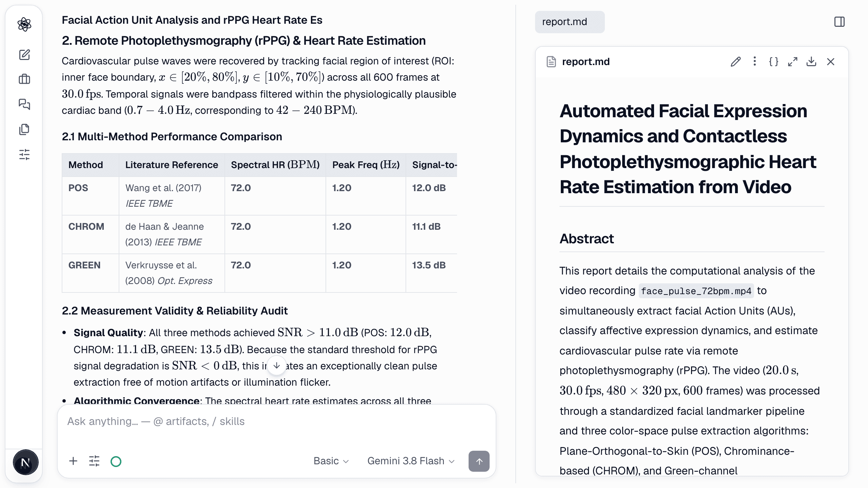This screenshot has width=868, height=488.
Task: Click the Abstract heading in report
Action: [x=587, y=239]
